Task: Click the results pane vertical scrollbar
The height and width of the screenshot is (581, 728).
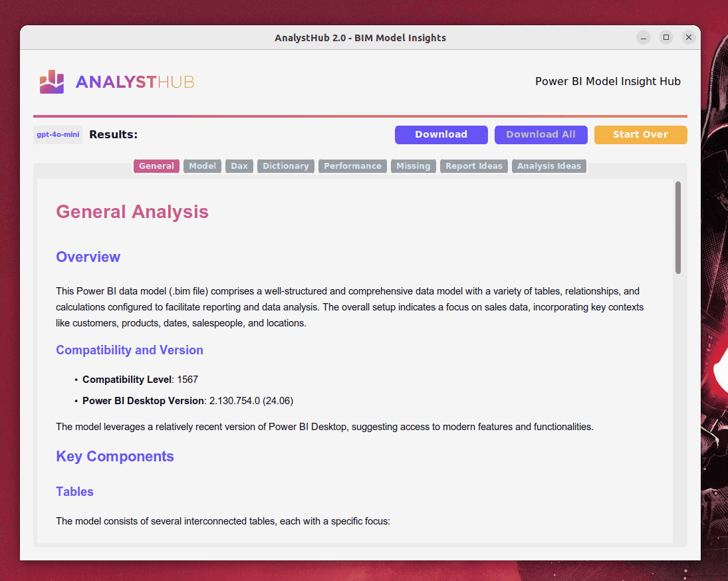Action: pyautogui.click(x=678, y=227)
